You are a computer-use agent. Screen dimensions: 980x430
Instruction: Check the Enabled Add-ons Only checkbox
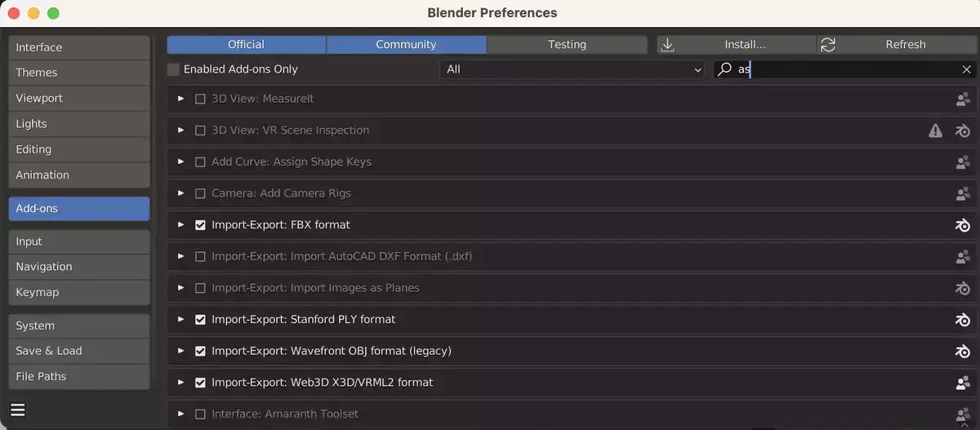(x=173, y=69)
